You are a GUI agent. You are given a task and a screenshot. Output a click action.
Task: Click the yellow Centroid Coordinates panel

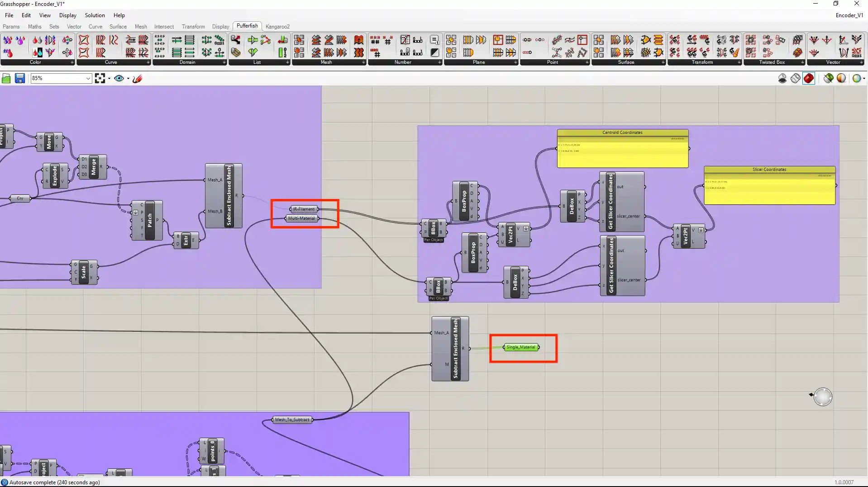(622, 149)
